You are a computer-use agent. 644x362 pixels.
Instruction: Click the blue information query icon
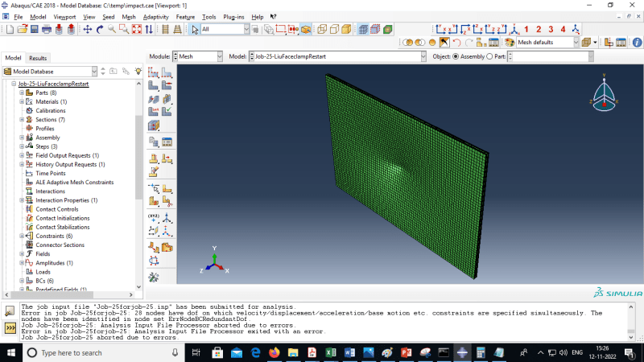tap(637, 43)
